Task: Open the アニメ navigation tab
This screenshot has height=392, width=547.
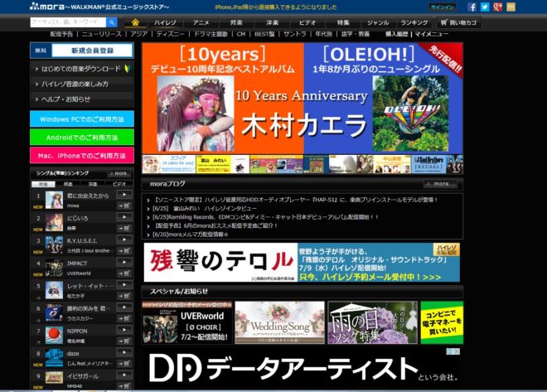Action: pyautogui.click(x=201, y=22)
